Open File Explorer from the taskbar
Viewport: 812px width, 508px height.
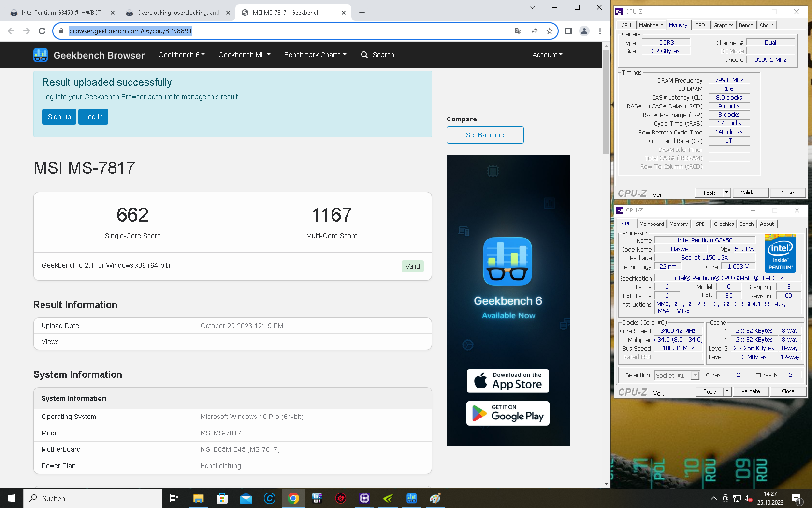point(198,498)
